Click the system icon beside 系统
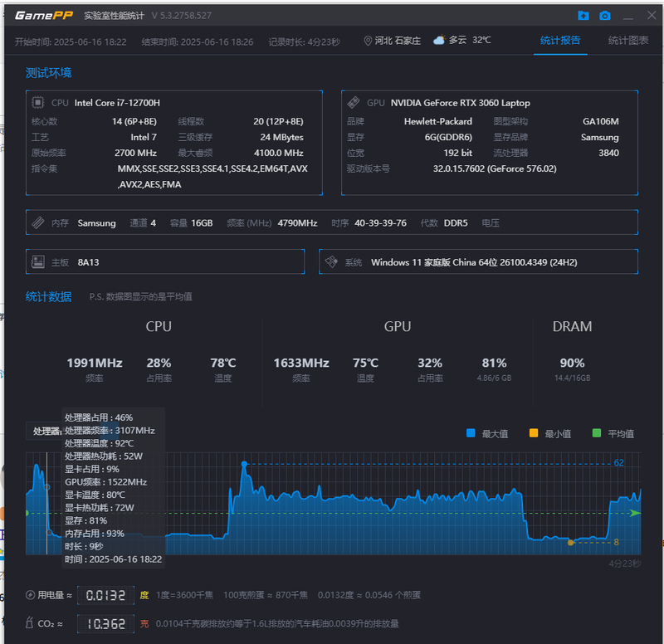664x644 pixels. pos(330,262)
